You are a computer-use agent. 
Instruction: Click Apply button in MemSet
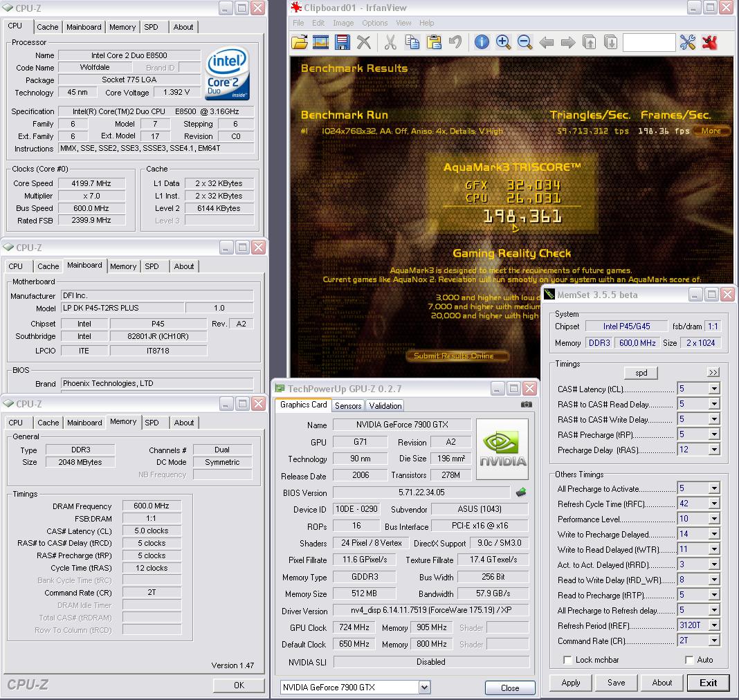pyautogui.click(x=571, y=683)
